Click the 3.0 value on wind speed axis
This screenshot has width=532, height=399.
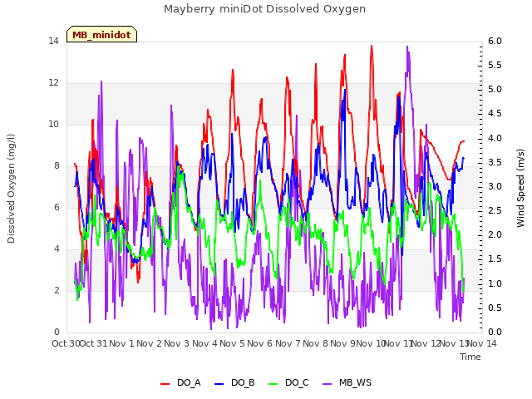tap(495, 186)
